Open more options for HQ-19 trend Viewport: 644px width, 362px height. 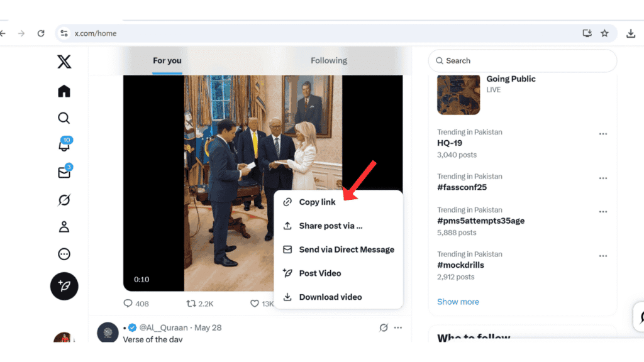[603, 134]
